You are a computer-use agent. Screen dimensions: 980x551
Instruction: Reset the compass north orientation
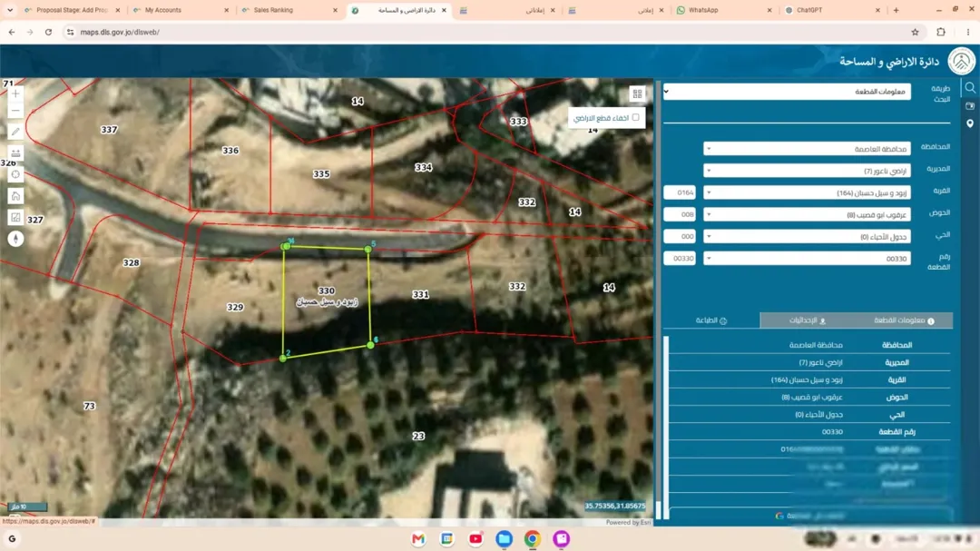[x=15, y=239]
